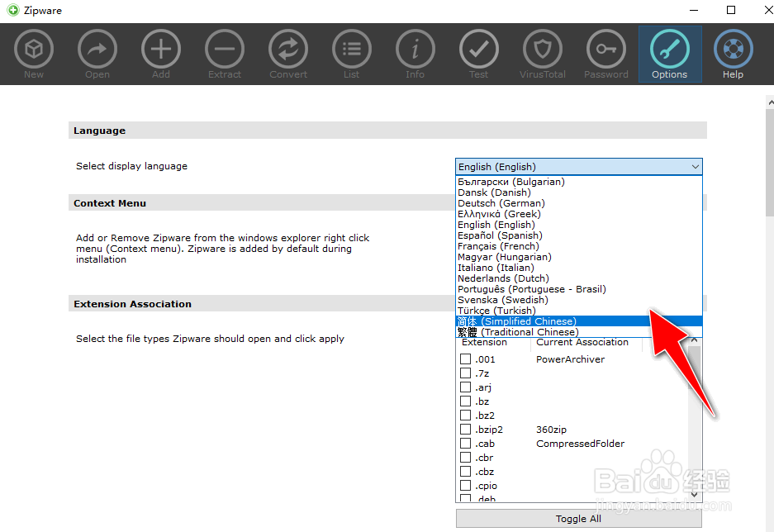Screen dimensions: 774x532
Task: Choose Български (Bulgarian) from language list
Action: (x=578, y=182)
